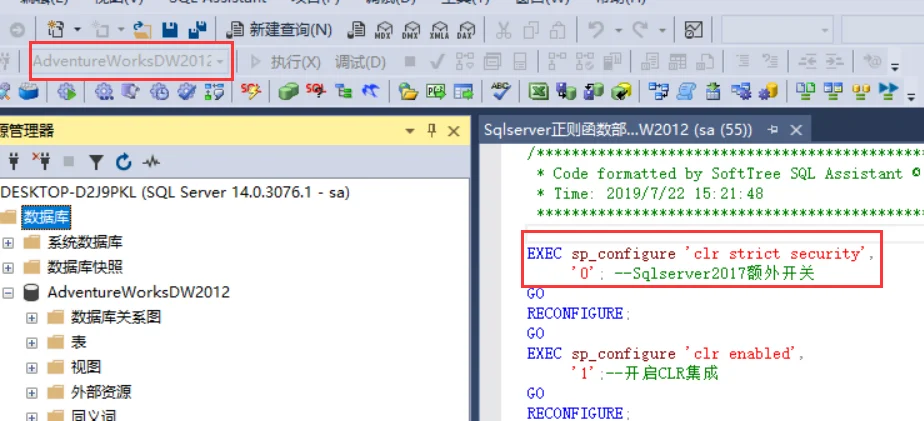Click the Open File folder icon
Image resolution: width=924 pixels, height=421 pixels.
tap(143, 29)
